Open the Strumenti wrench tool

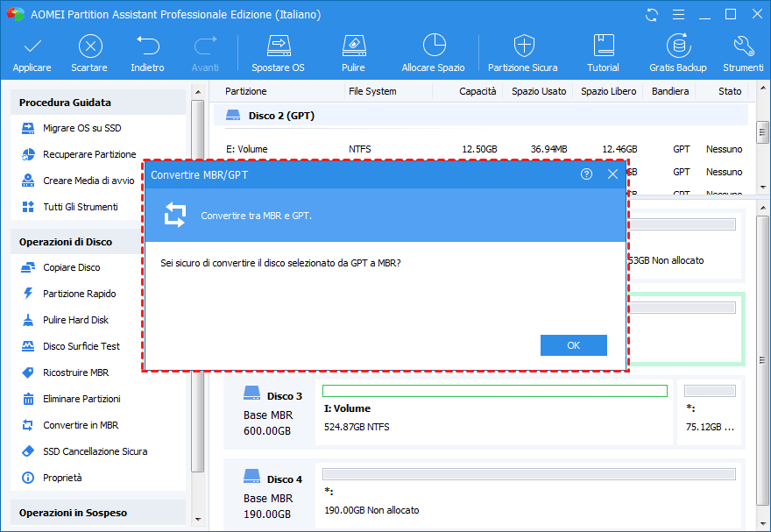[743, 53]
